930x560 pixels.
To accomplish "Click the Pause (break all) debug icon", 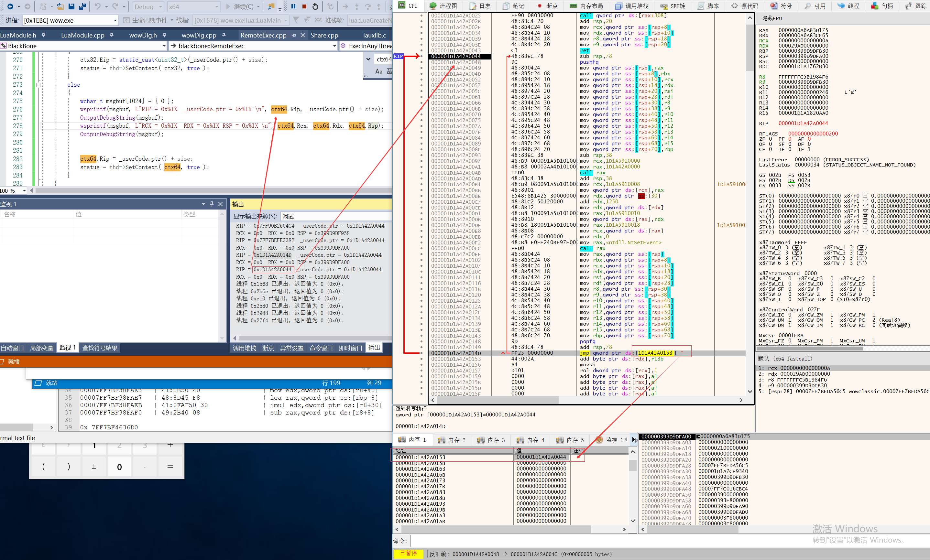I will click(x=293, y=6).
